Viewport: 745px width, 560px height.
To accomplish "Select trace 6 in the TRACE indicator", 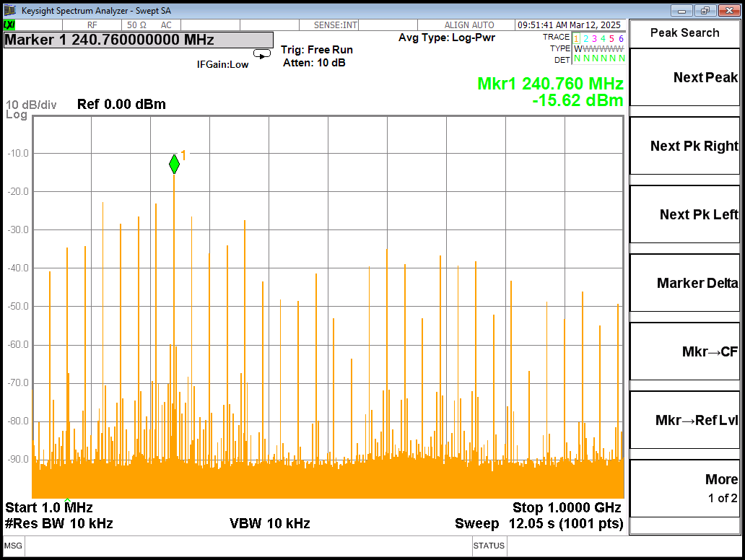I will tap(621, 38).
